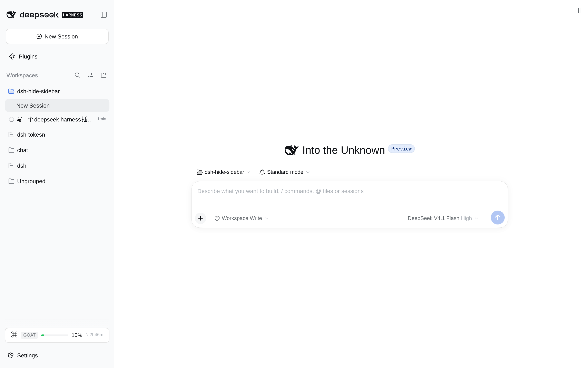This screenshot has width=588, height=368.
Task: Click the GOAT plan badge
Action: click(x=29, y=335)
